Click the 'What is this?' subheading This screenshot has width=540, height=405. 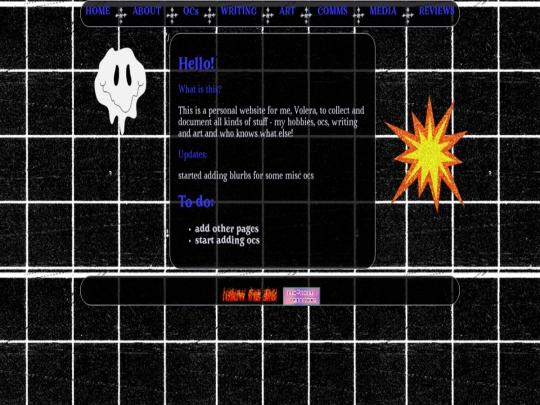click(x=200, y=89)
